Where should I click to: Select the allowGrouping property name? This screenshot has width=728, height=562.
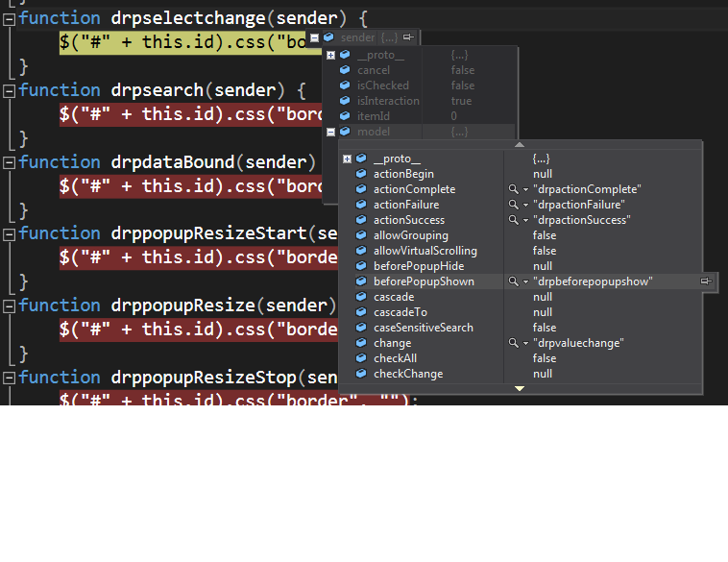411,235
